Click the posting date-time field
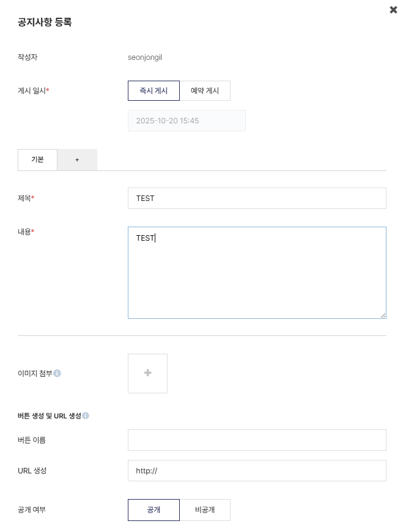Screen dimensions: 403x532 pyautogui.click(x=187, y=120)
